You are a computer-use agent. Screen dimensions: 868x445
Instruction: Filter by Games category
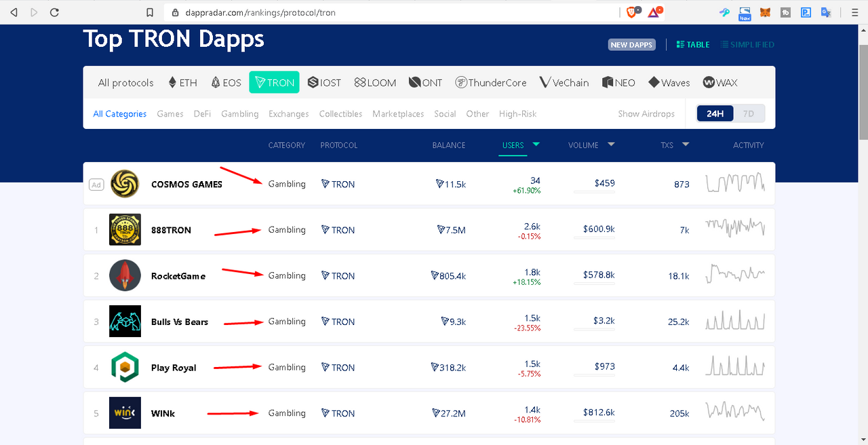click(x=170, y=114)
